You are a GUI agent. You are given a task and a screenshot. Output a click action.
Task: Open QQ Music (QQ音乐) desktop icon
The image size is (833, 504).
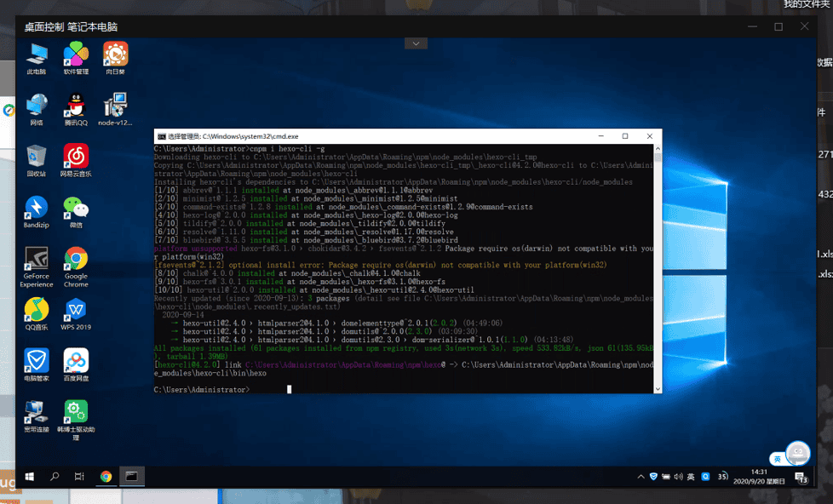36,309
